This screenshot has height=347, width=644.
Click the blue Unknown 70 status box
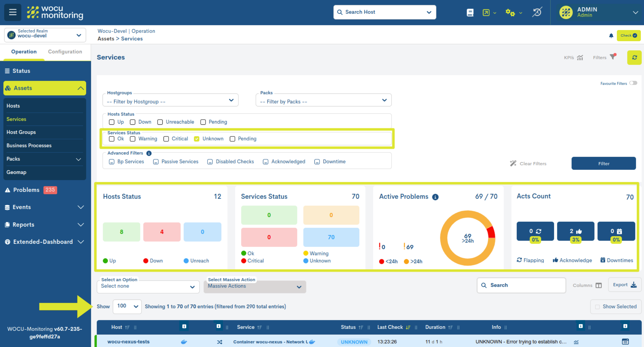[x=331, y=237]
